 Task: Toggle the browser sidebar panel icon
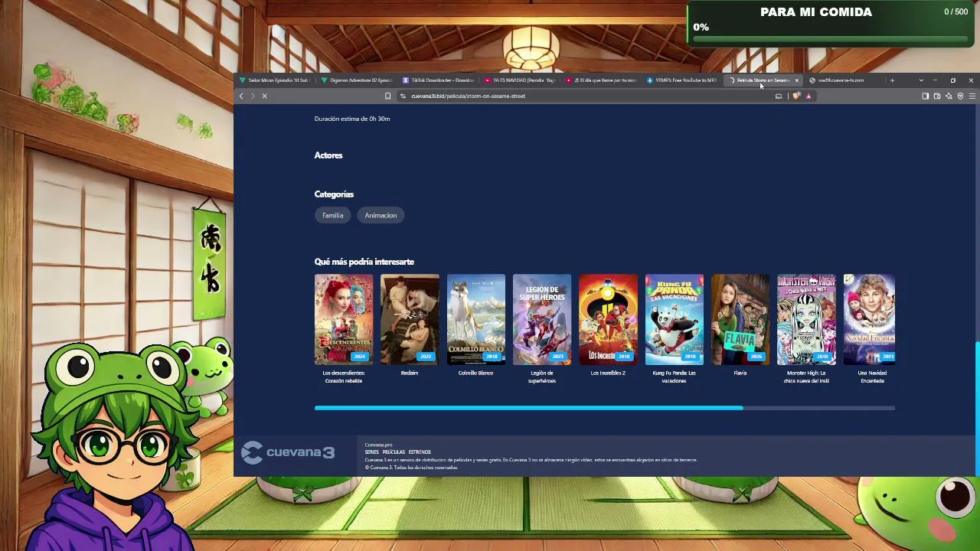[x=925, y=96]
